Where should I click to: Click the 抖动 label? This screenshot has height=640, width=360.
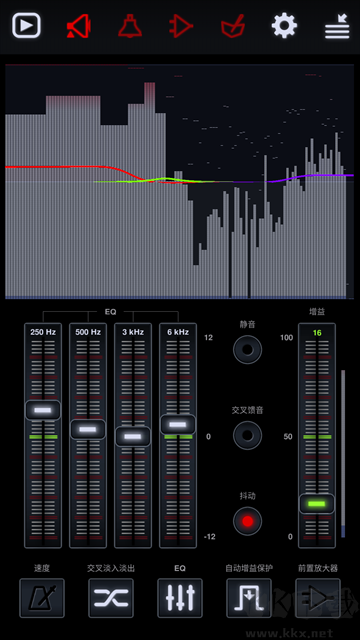tap(247, 496)
